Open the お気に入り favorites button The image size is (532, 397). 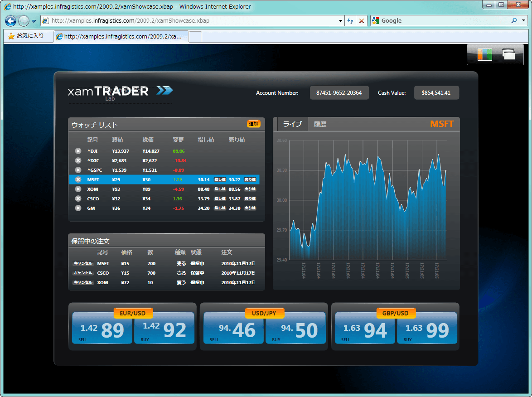tap(26, 36)
